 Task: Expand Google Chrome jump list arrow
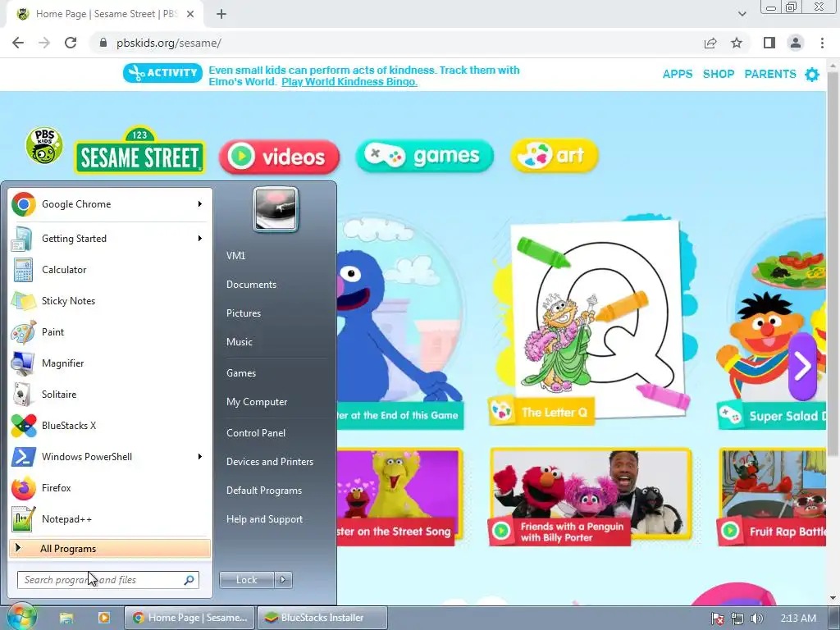[200, 204]
